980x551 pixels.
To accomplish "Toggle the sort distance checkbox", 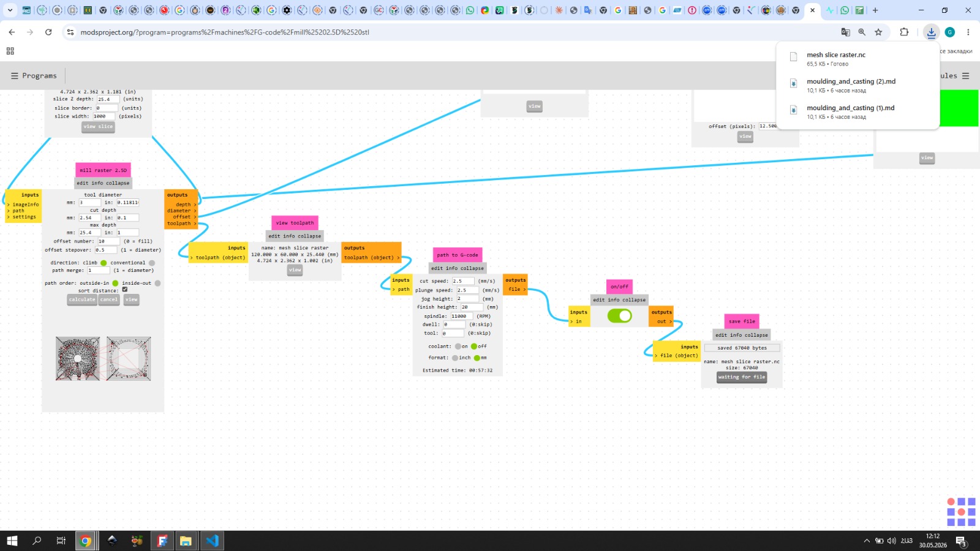I will click(x=124, y=290).
